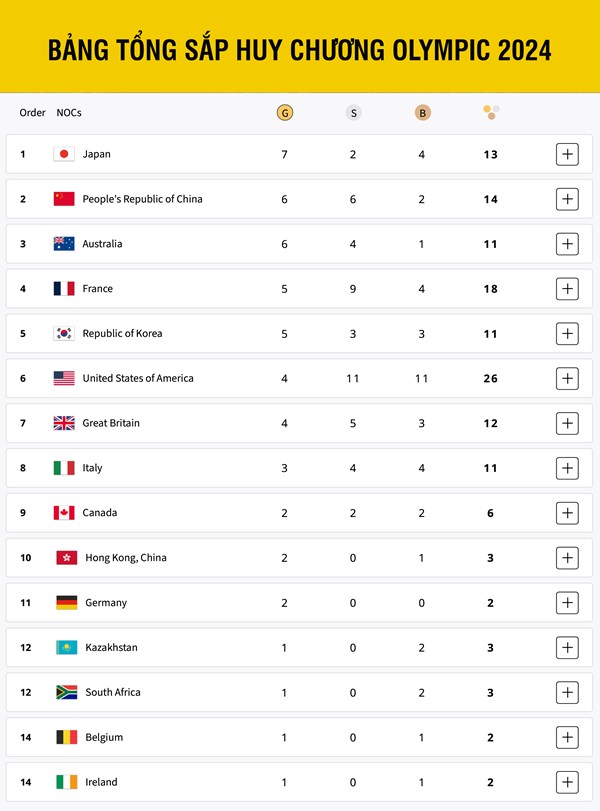Open the Ireland row plus button
The height and width of the screenshot is (811, 600).
click(x=567, y=782)
